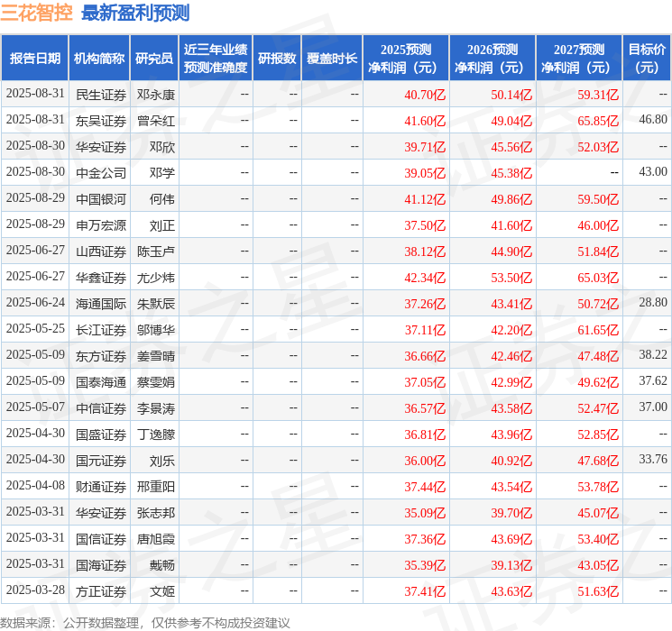Click the 36.81亿 profit value
Screen dimensions: 672x631
coord(425,434)
